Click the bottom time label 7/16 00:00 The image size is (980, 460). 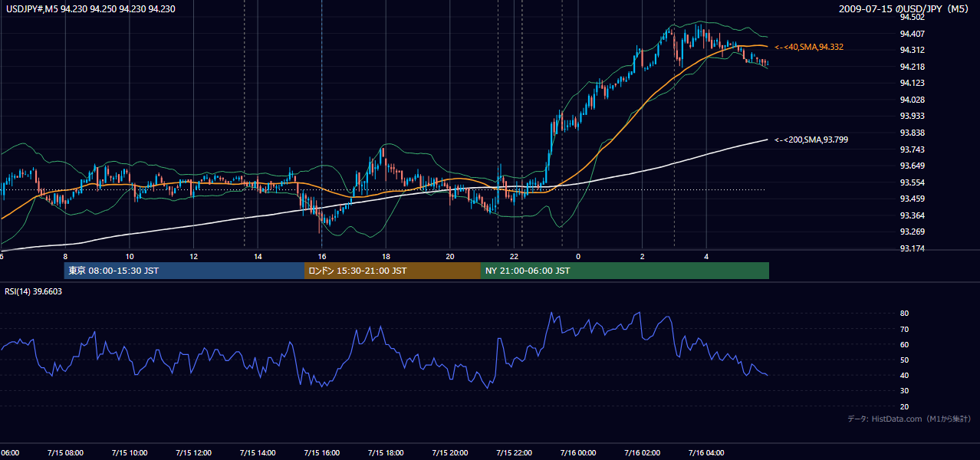click(x=578, y=452)
